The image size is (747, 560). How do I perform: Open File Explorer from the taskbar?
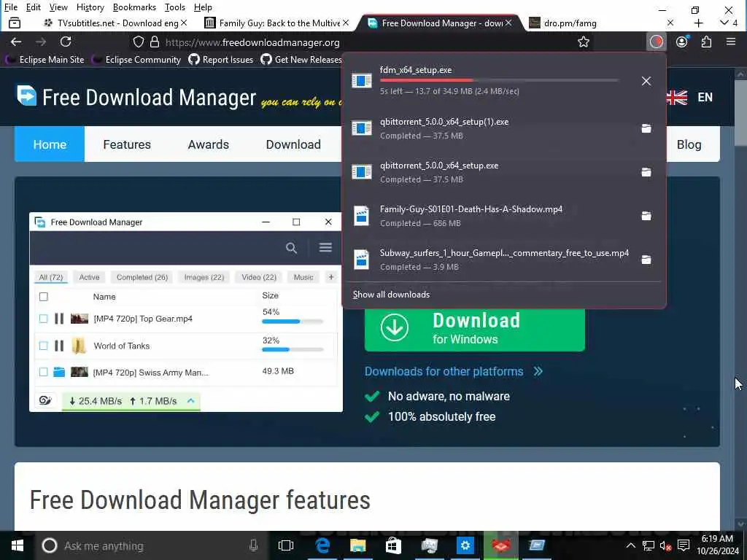[x=357, y=545]
